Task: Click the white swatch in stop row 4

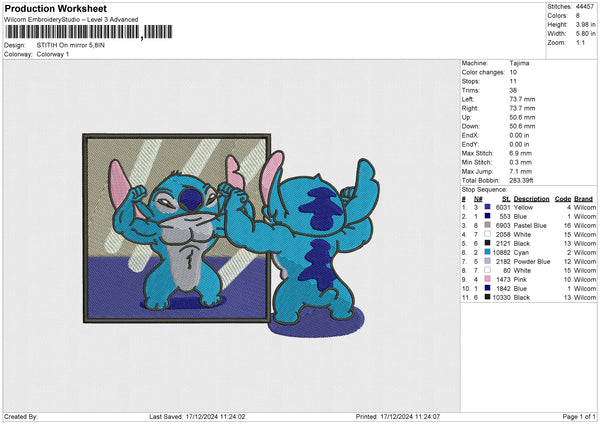Action: point(487,234)
